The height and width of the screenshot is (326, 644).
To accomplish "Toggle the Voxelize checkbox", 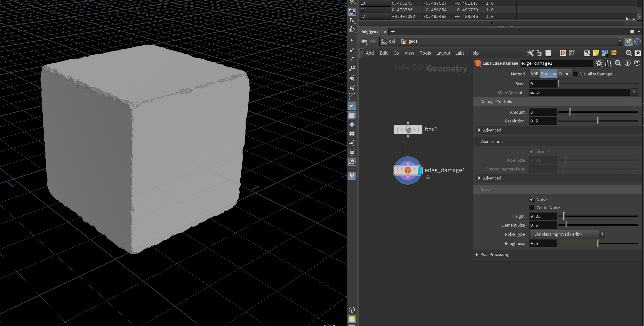I will pos(532,152).
